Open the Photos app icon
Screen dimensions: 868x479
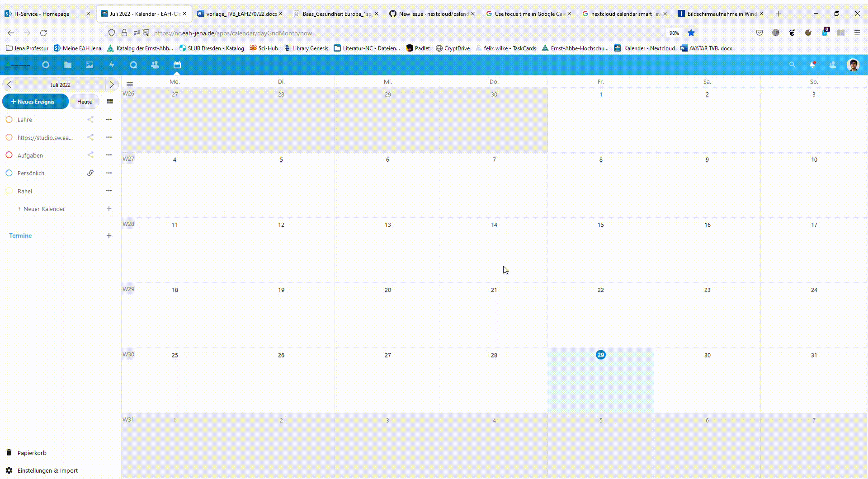pos(89,65)
